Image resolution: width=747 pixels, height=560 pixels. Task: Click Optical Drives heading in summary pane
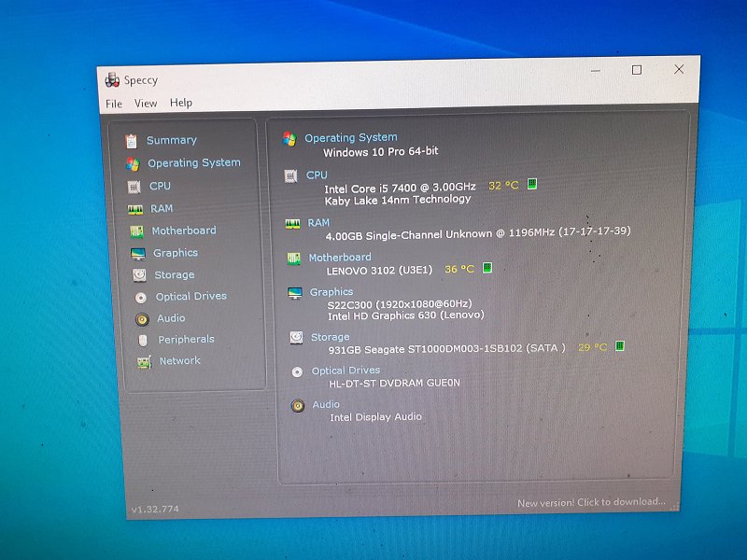(x=345, y=371)
